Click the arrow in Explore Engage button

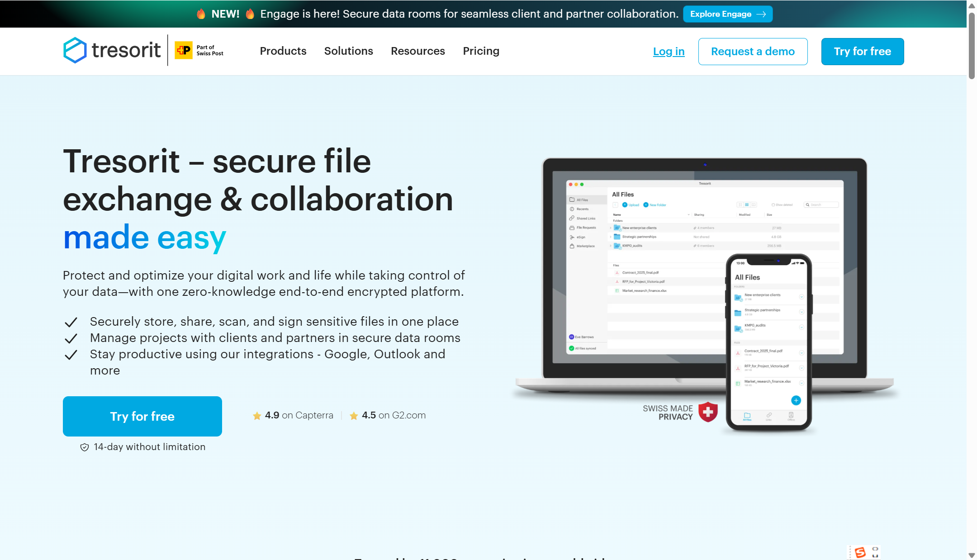click(761, 14)
